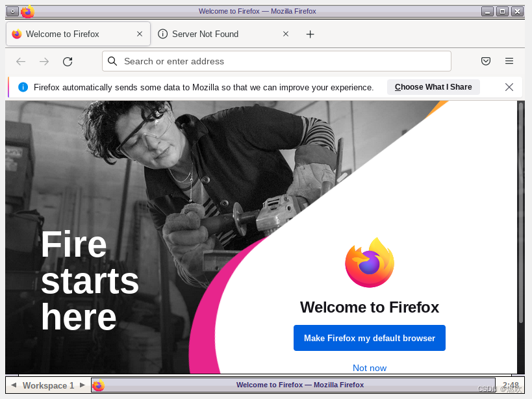
Task: Close the Firefox window
Action: (518, 12)
